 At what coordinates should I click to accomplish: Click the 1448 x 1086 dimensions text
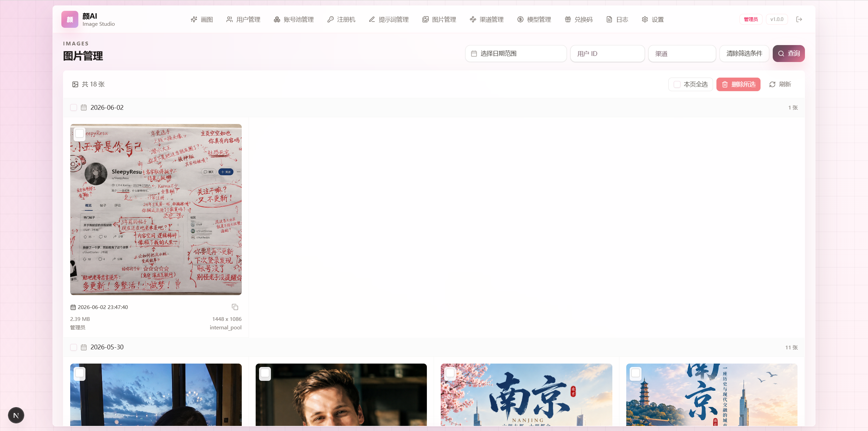pos(227,319)
